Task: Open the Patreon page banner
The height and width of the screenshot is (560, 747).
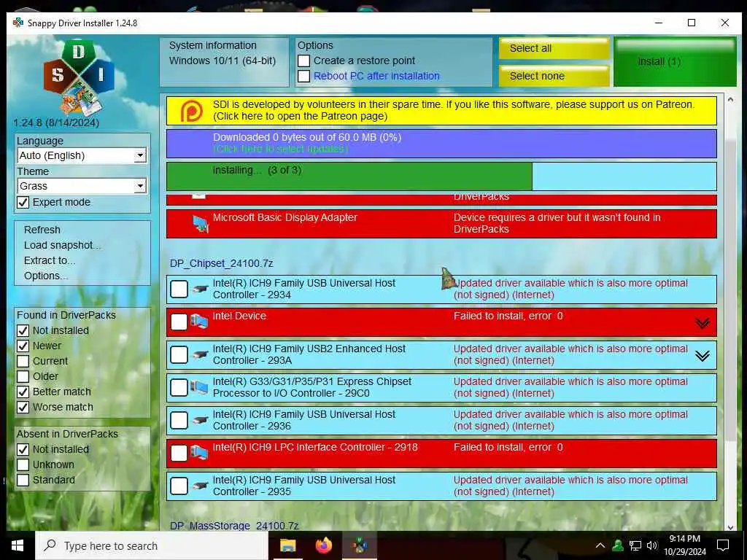Action: 441,111
